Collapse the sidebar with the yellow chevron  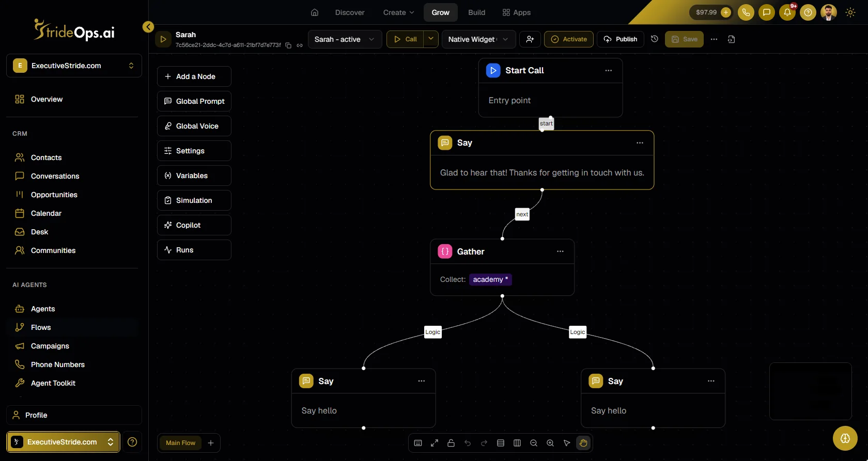(148, 27)
